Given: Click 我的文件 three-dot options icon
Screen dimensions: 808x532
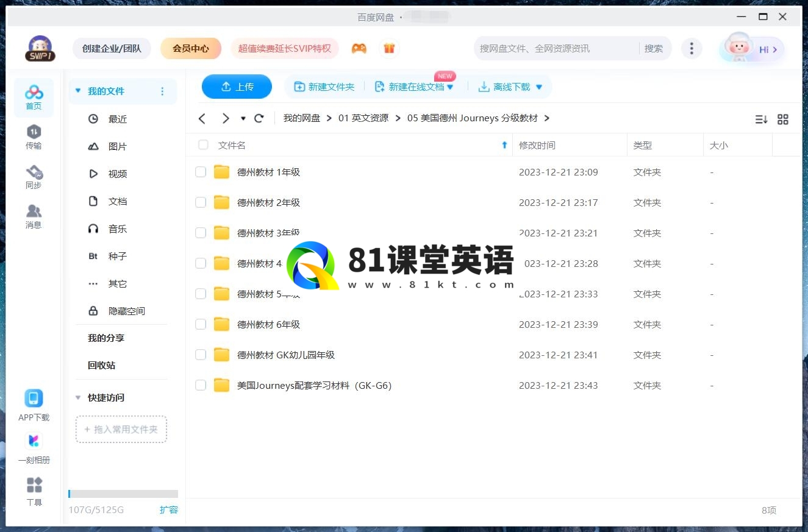Looking at the screenshot, I should (162, 91).
